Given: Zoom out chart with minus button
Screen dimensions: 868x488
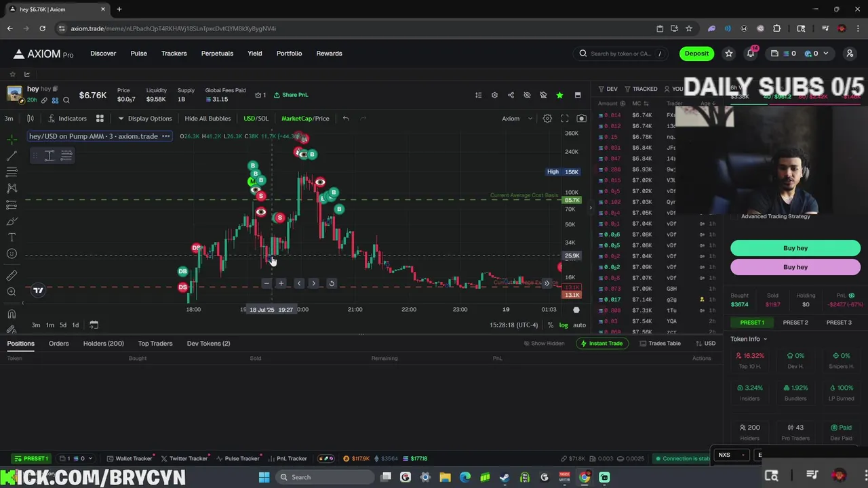Looking at the screenshot, I should point(267,283).
